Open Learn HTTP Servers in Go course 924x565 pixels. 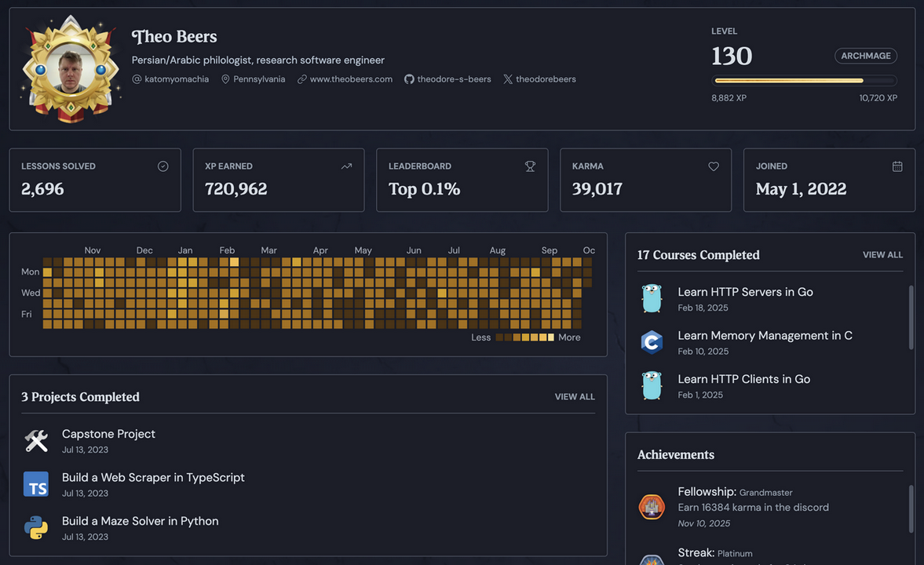tap(745, 292)
